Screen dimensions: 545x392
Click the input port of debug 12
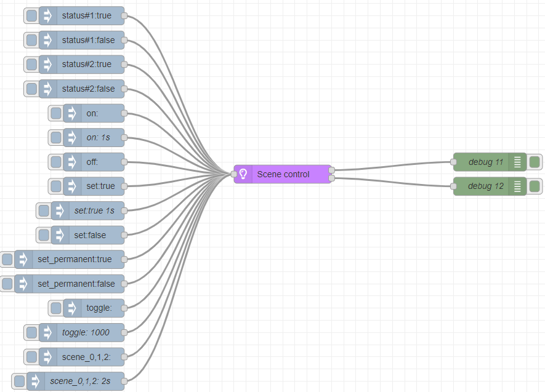[453, 186]
